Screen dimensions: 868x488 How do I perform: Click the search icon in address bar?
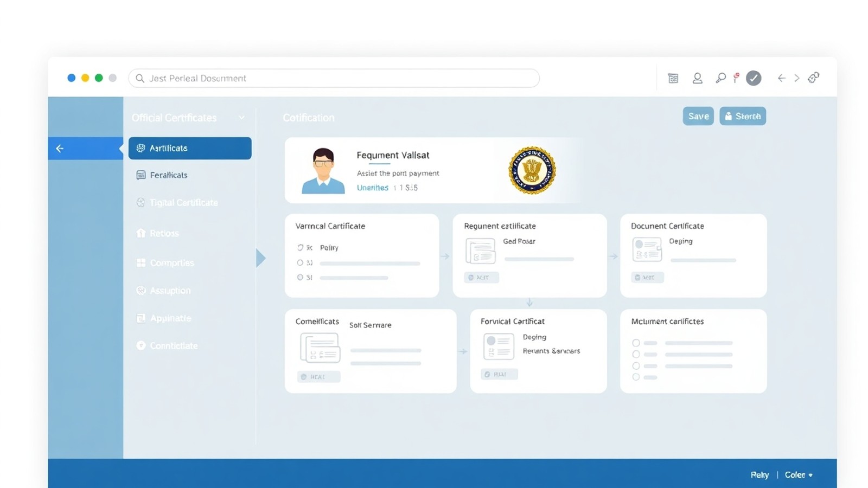(140, 78)
